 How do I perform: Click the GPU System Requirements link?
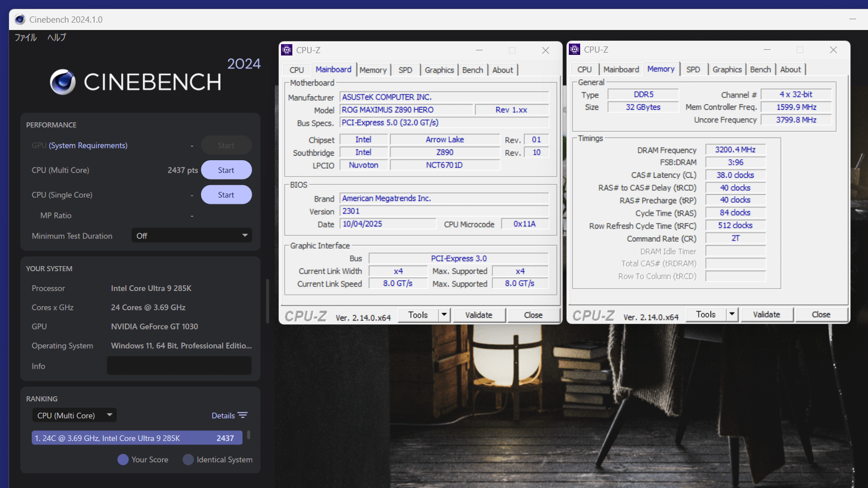click(x=88, y=145)
